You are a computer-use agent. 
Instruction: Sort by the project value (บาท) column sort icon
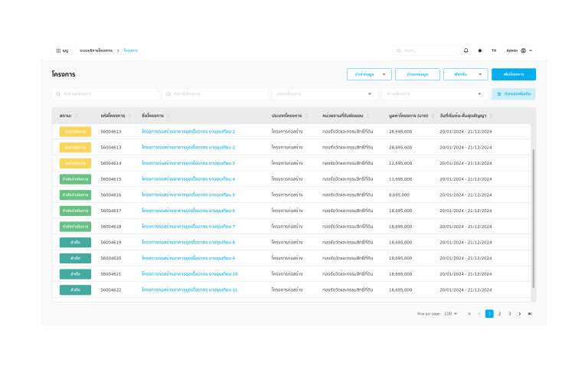(433, 116)
